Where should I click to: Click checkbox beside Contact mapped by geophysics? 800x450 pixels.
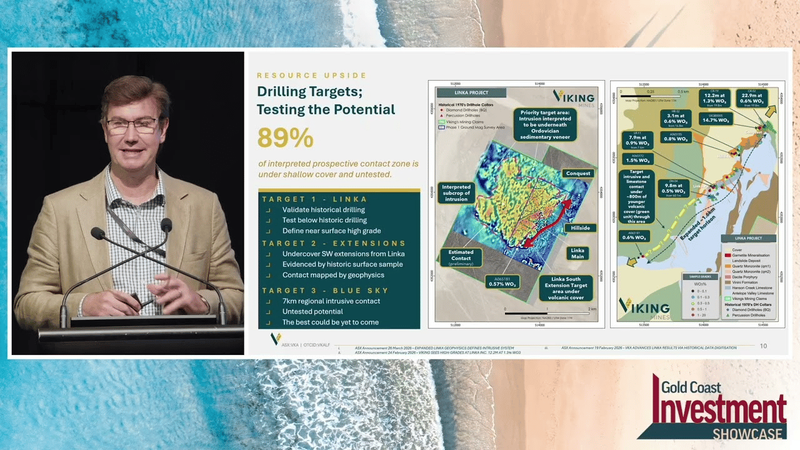268,275
